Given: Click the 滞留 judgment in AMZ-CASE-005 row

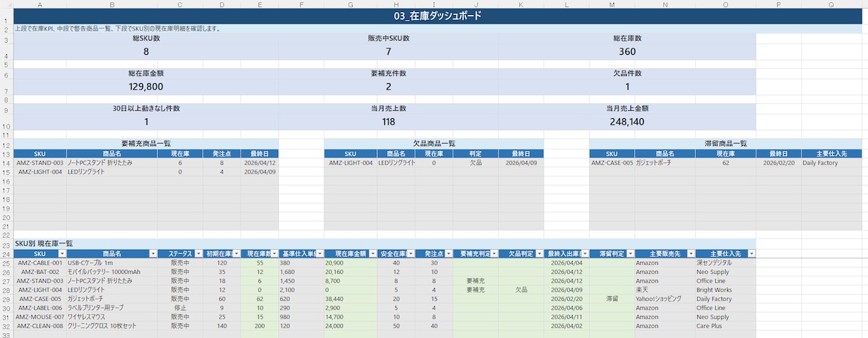Looking at the screenshot, I should click(611, 299).
